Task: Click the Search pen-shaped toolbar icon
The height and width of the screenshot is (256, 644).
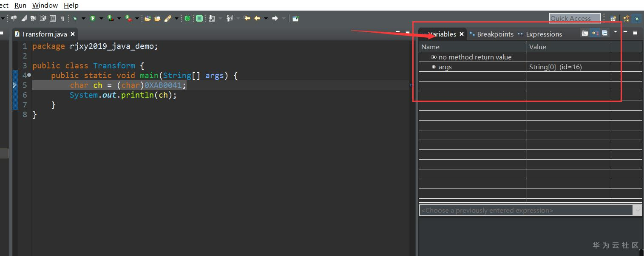Action: pos(167,18)
